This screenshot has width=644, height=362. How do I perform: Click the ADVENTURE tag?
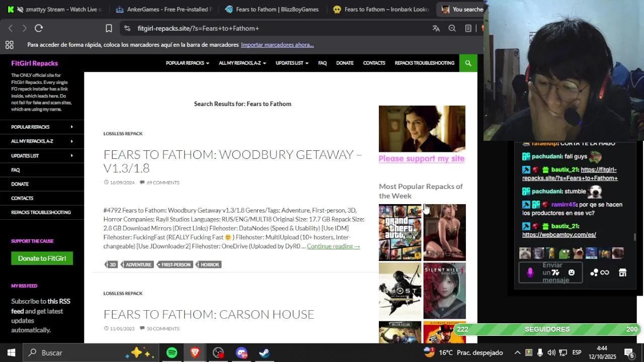click(138, 264)
